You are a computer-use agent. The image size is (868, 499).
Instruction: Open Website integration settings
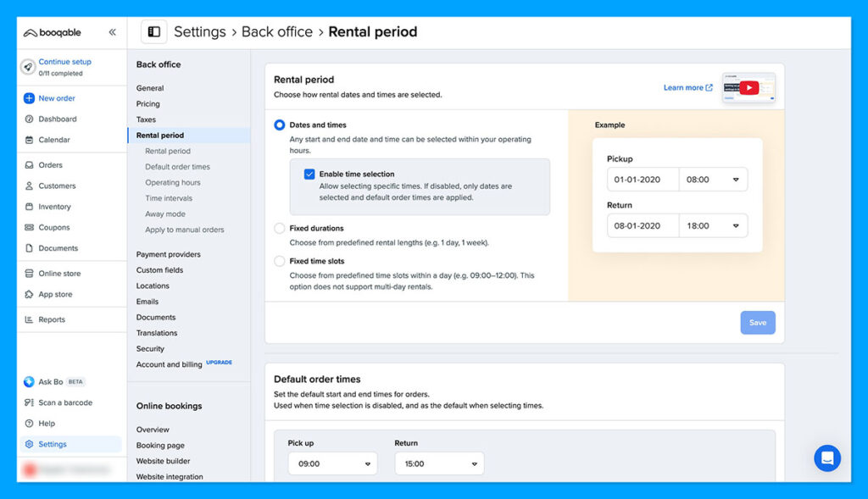[170, 477]
